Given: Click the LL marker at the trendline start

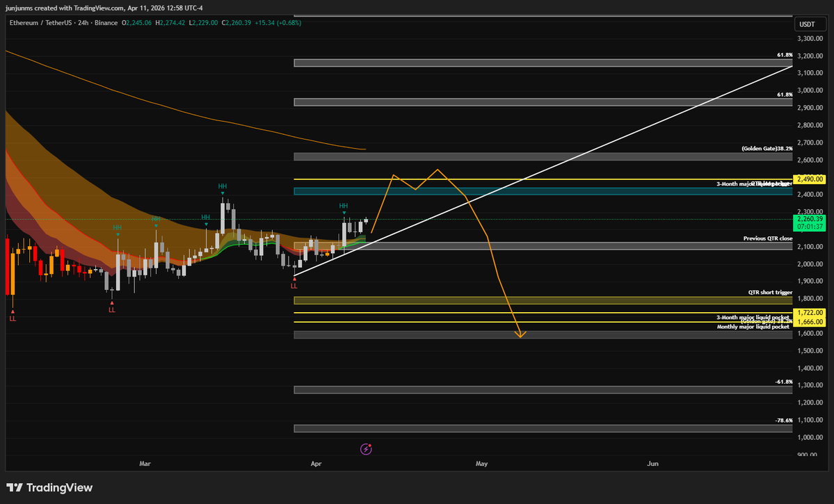Looking at the screenshot, I should 294,286.
